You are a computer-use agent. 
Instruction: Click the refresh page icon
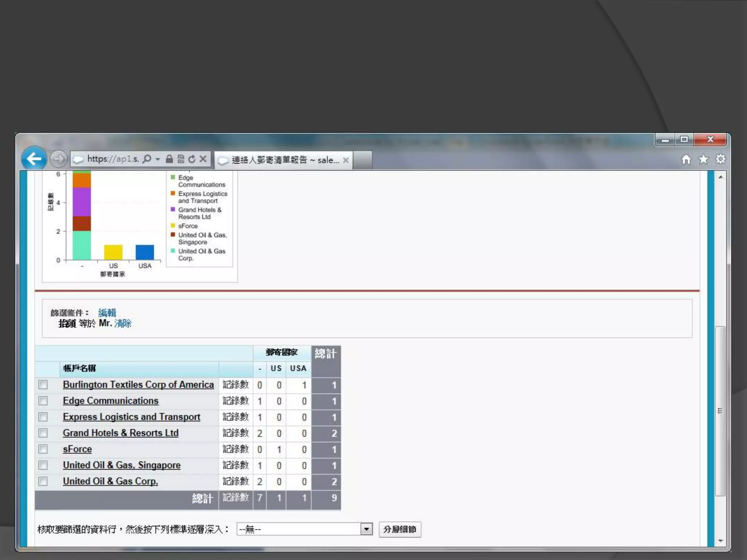click(x=192, y=159)
